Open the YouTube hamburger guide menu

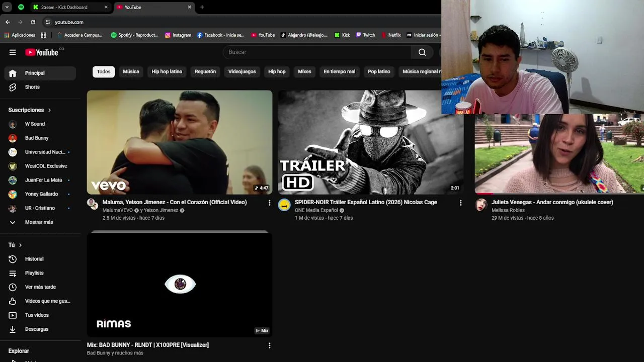(13, 52)
